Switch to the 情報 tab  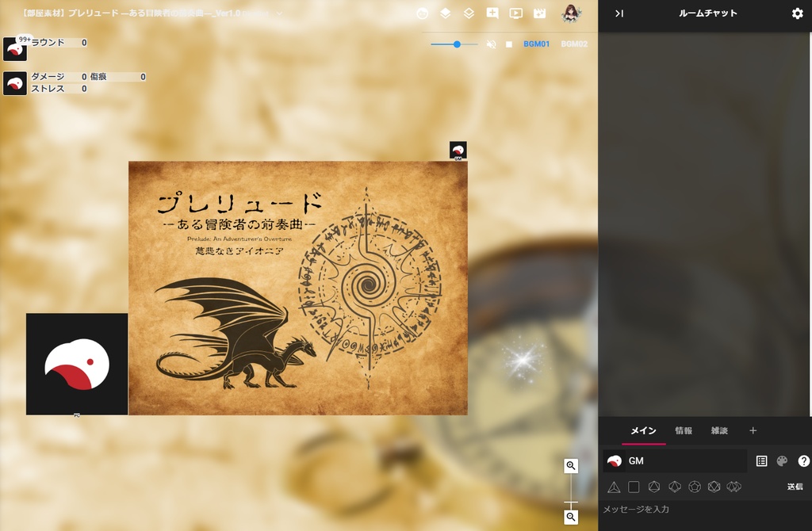tap(682, 430)
